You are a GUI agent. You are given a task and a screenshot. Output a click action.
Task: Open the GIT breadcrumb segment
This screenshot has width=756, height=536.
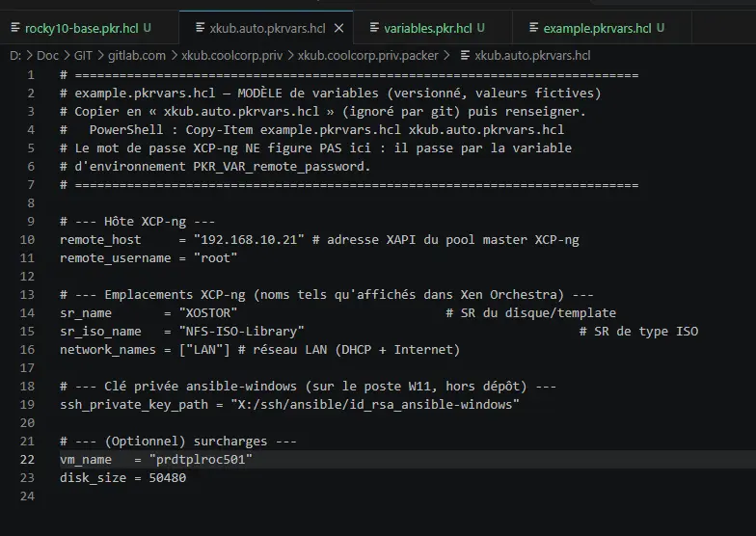click(83, 56)
